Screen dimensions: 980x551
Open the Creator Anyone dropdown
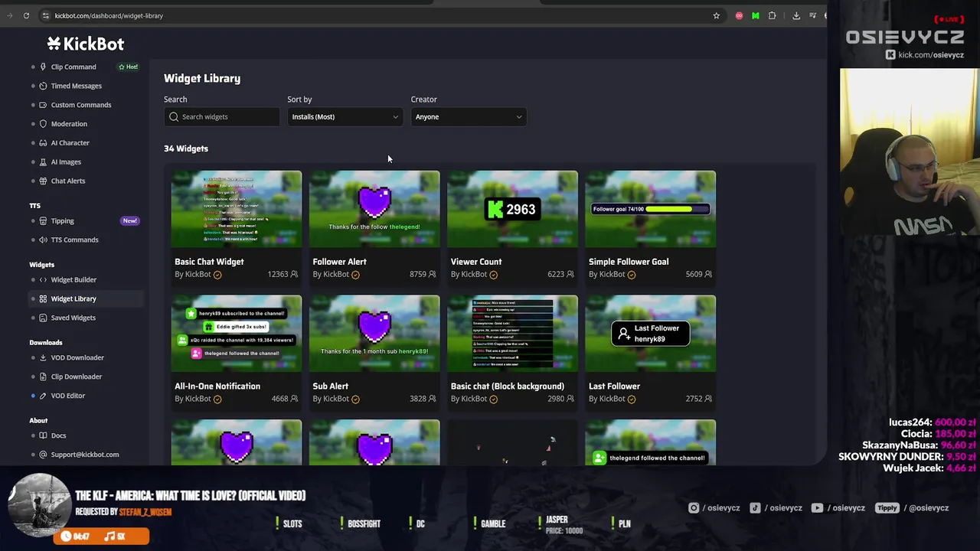(x=469, y=117)
